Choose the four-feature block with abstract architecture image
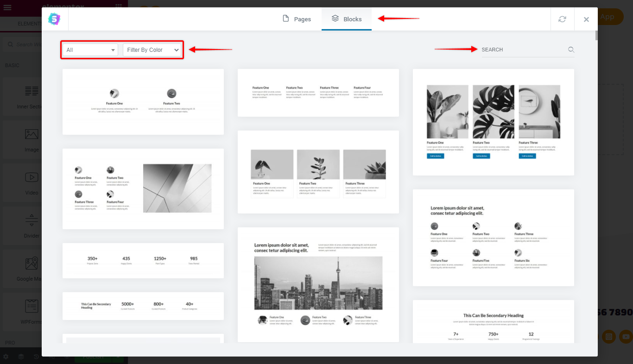 tap(143, 189)
